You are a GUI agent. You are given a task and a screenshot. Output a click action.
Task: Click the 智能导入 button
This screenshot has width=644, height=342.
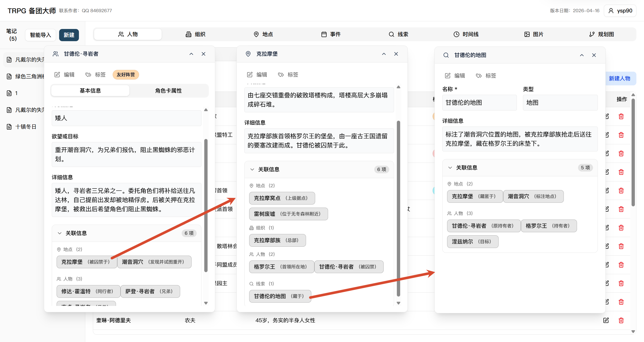pyautogui.click(x=41, y=35)
